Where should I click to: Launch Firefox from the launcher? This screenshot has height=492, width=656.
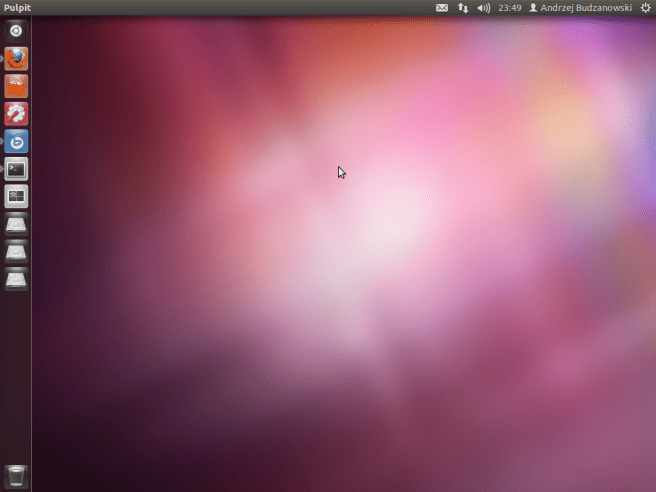[16, 59]
